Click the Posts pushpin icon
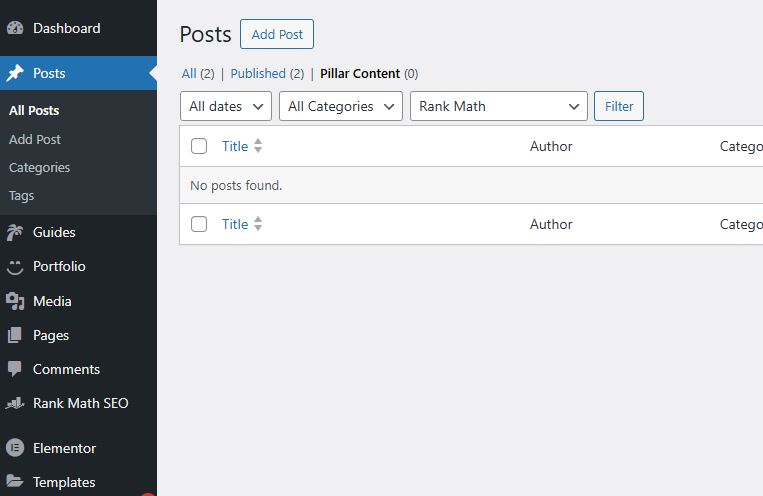 [15, 73]
